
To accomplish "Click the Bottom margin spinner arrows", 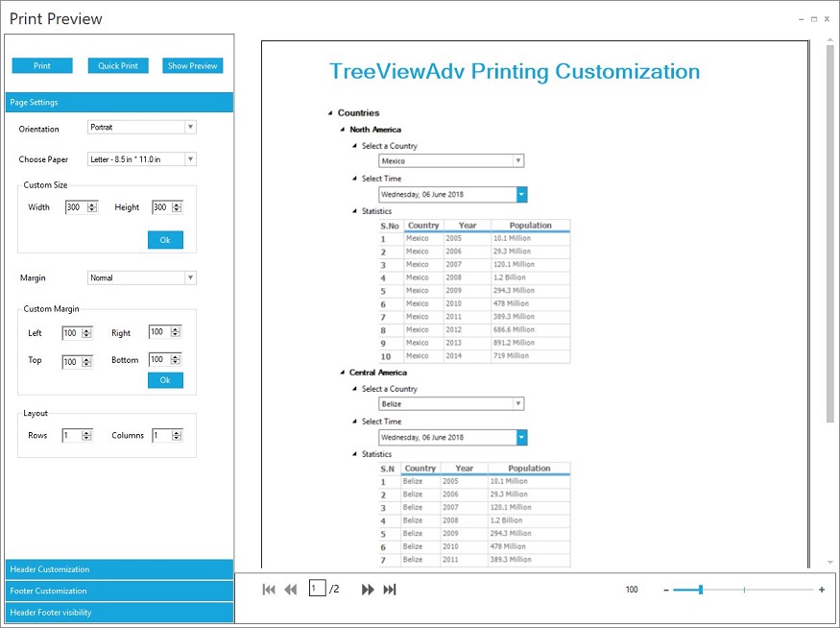I will (175, 359).
